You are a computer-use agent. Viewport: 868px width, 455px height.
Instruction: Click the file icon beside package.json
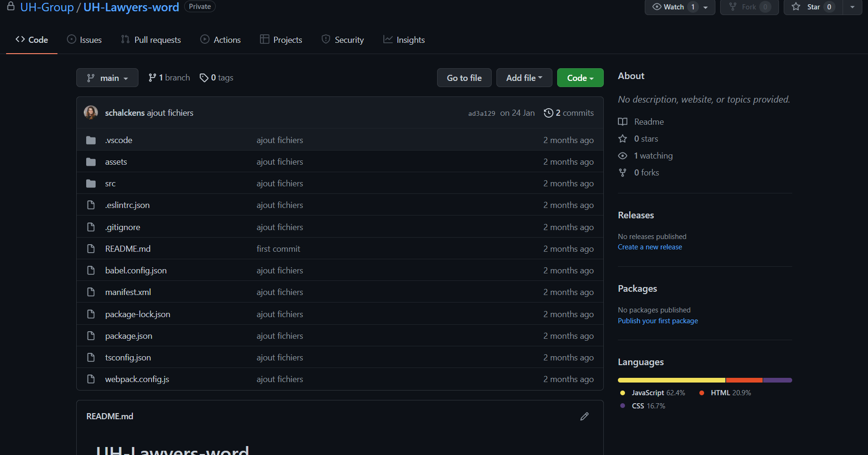click(x=91, y=336)
